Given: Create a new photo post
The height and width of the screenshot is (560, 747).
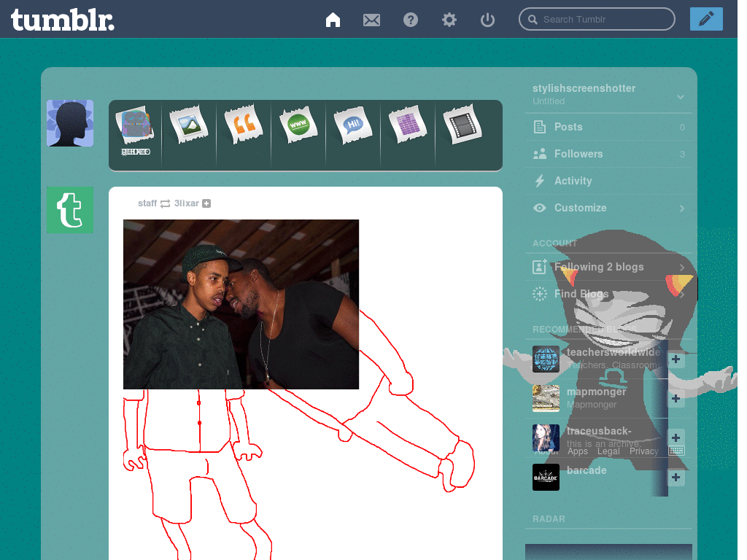Looking at the screenshot, I should coord(189,125).
